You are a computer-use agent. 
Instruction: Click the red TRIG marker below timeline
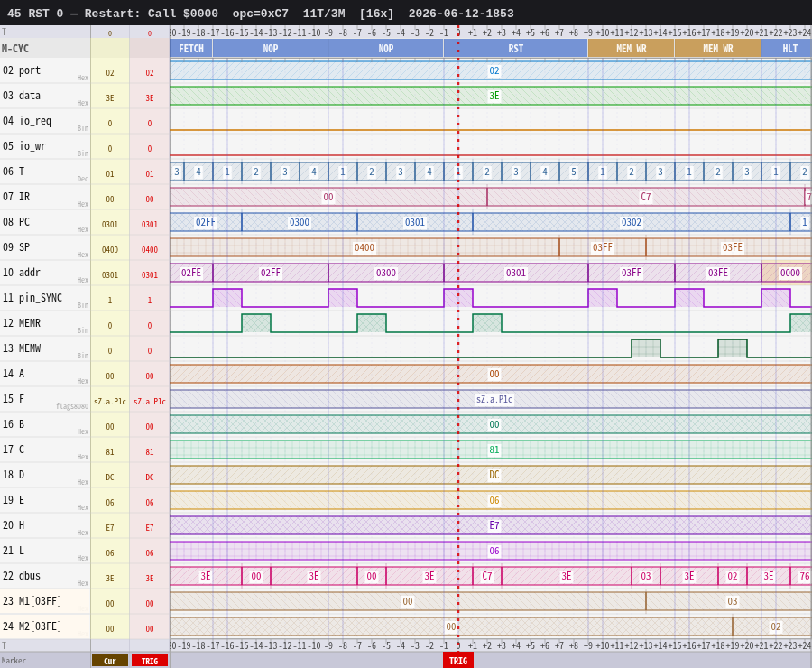(457, 660)
